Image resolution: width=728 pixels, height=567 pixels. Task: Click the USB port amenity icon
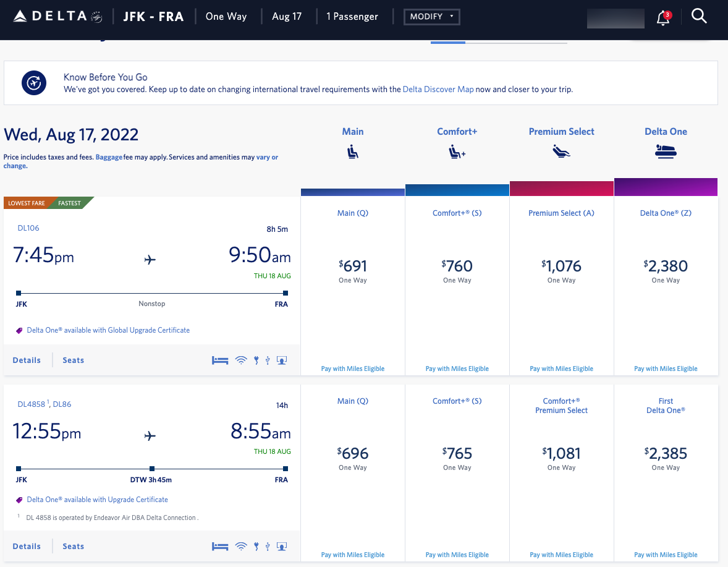click(x=267, y=359)
